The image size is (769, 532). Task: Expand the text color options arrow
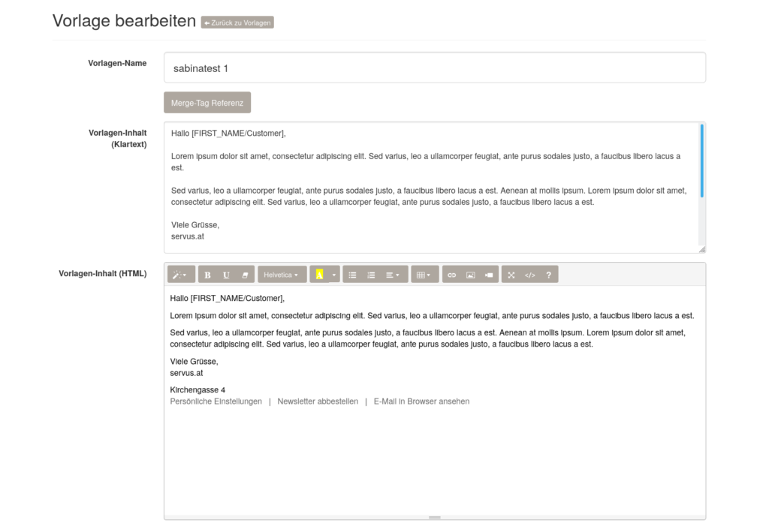(334, 275)
